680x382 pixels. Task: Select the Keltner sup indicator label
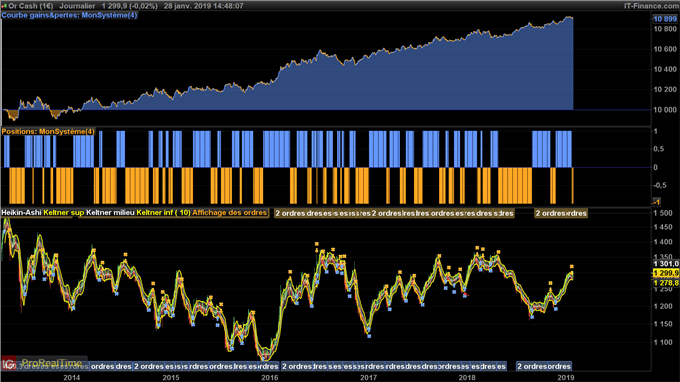64,212
